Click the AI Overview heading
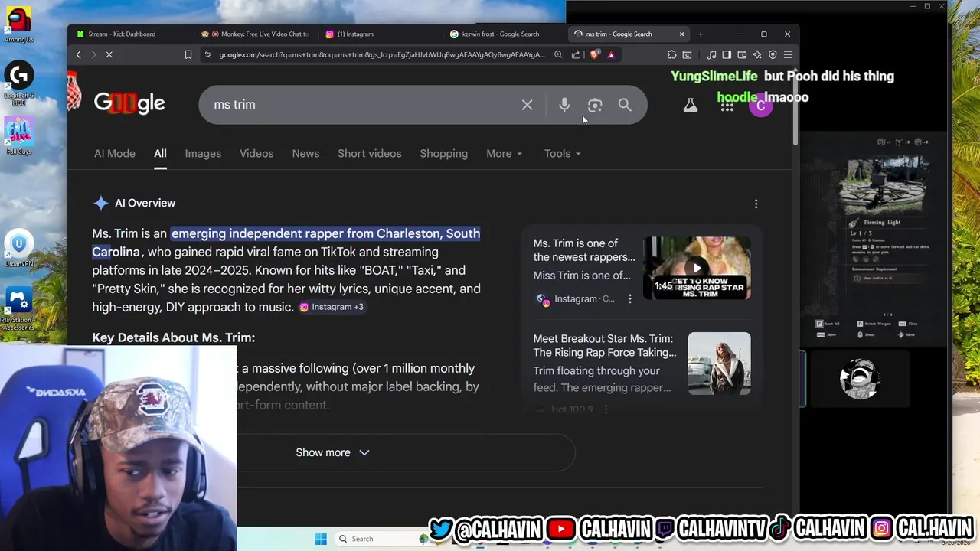This screenshot has height=551, width=980. click(x=145, y=204)
